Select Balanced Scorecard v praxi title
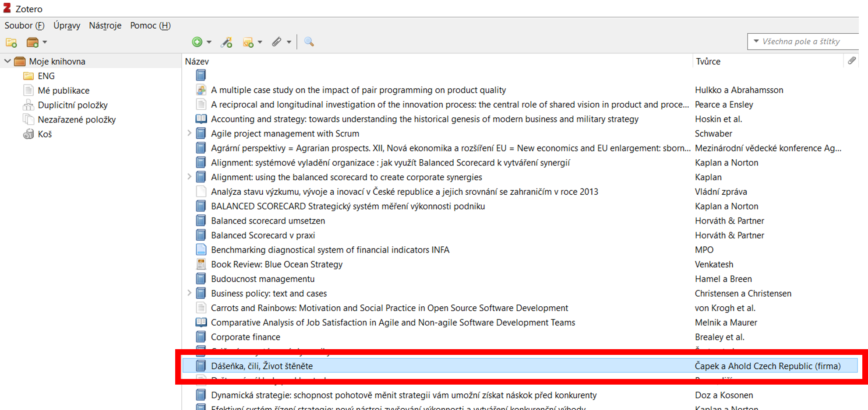The image size is (868, 410). coord(263,235)
